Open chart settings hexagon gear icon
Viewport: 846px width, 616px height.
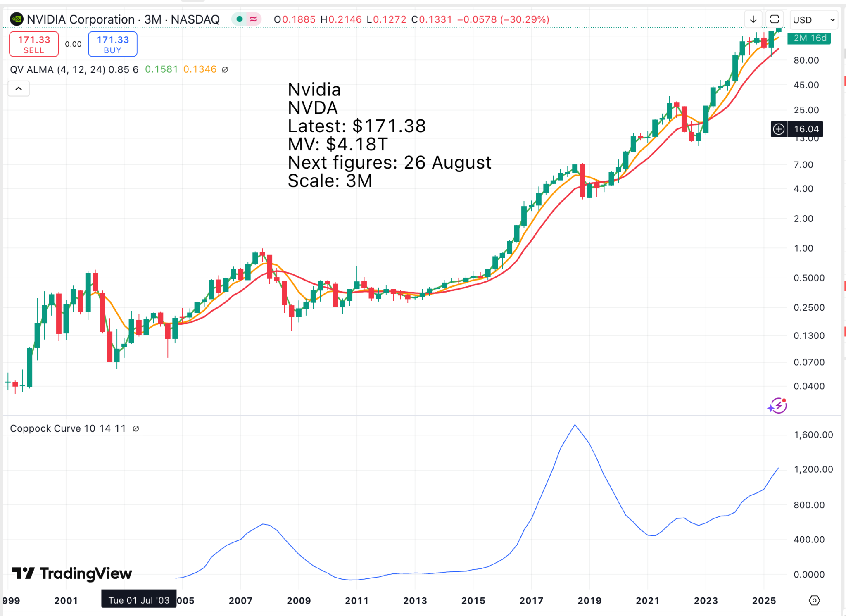(814, 601)
